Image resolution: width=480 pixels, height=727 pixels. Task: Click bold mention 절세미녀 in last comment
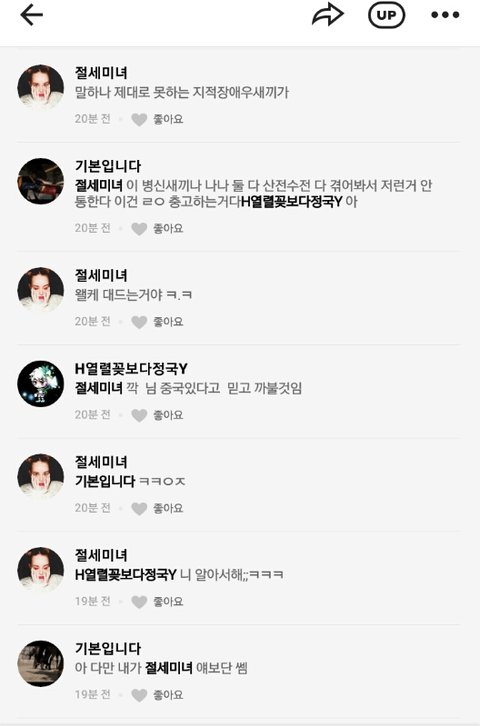[169, 668]
